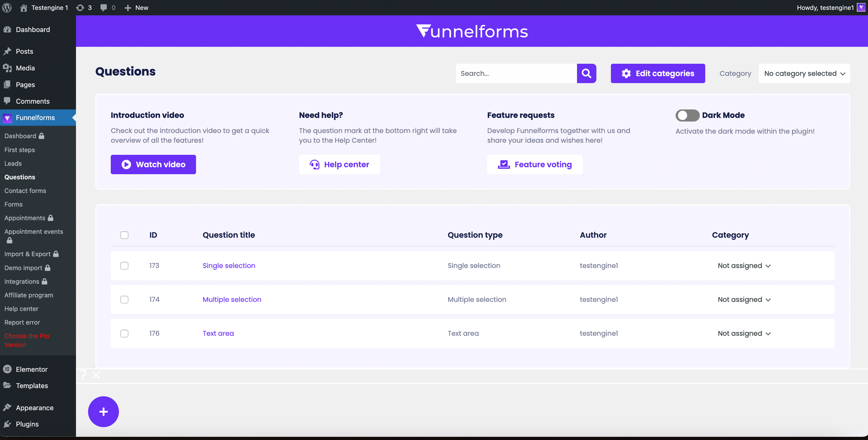Open category dropdown for Text area row

744,334
